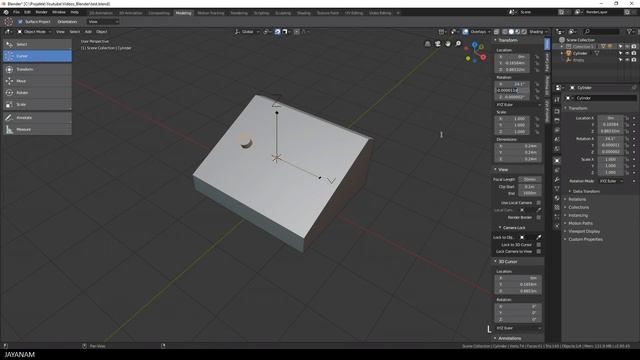640x360 pixels.
Task: Activate the Cursor tool
Action: pyautogui.click(x=38, y=56)
